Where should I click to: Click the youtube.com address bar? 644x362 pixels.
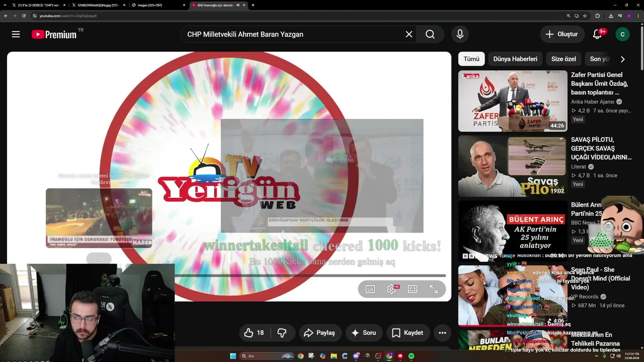pos(297,16)
